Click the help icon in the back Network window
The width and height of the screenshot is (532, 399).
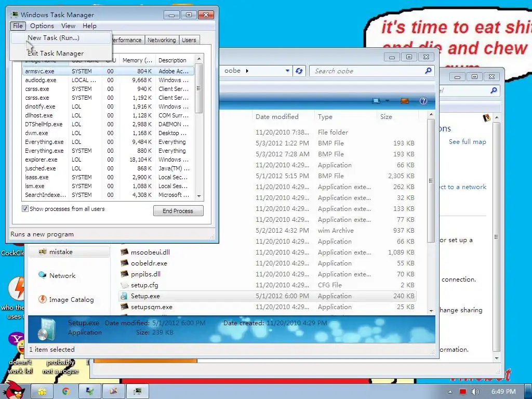click(486, 118)
